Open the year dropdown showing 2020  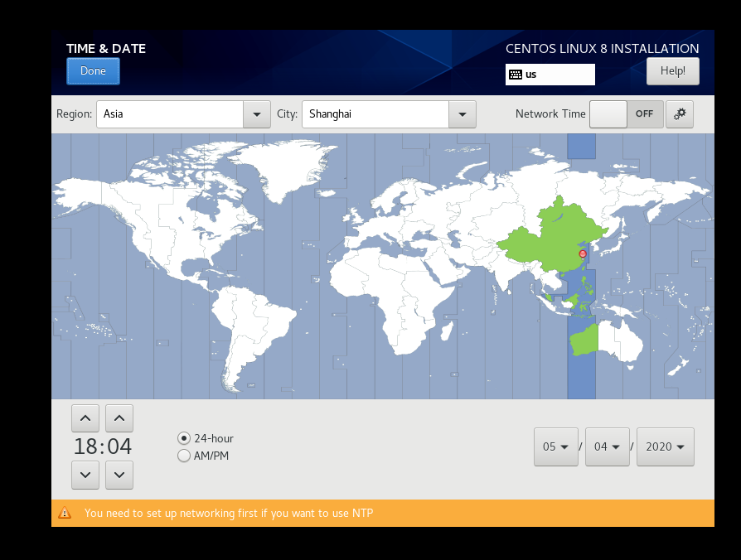(x=666, y=447)
